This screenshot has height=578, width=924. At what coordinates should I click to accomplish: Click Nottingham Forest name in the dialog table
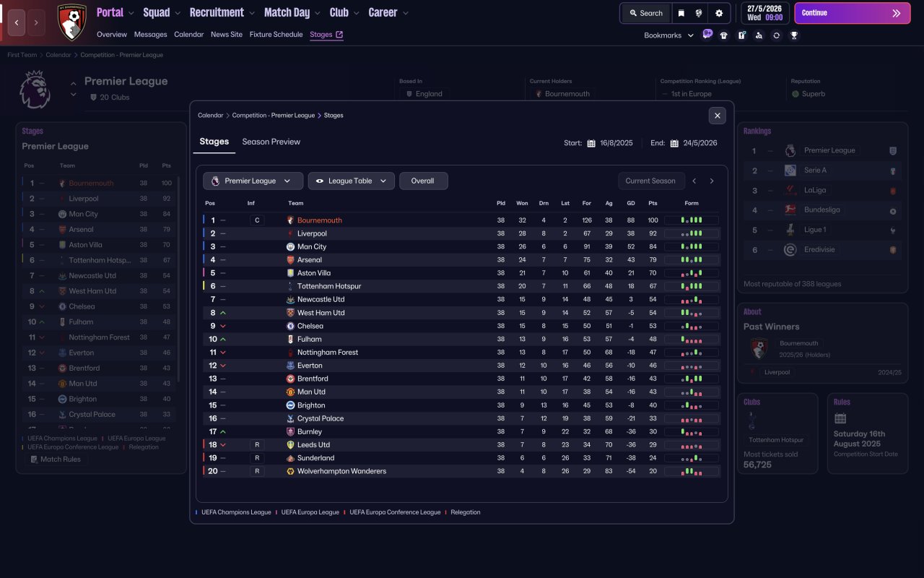pyautogui.click(x=328, y=353)
